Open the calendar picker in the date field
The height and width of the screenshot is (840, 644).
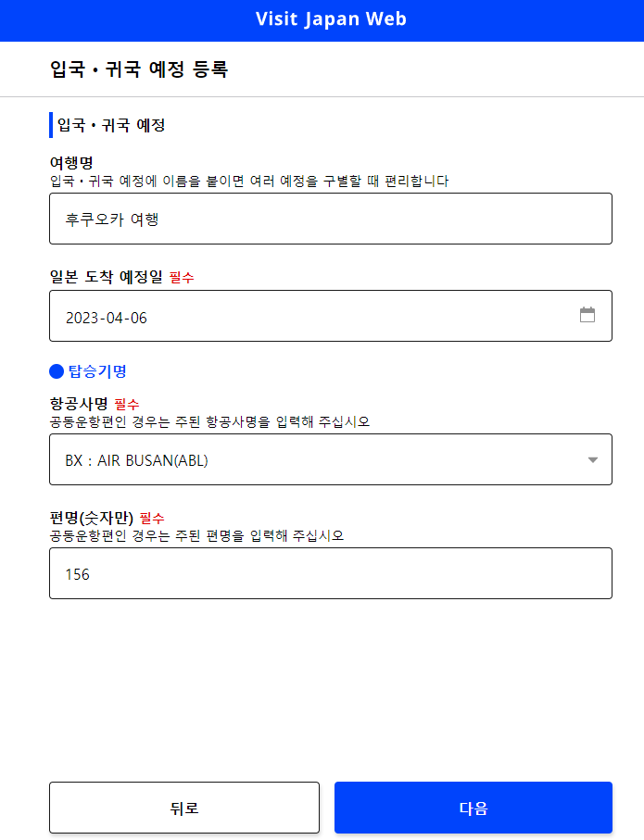[x=587, y=314]
